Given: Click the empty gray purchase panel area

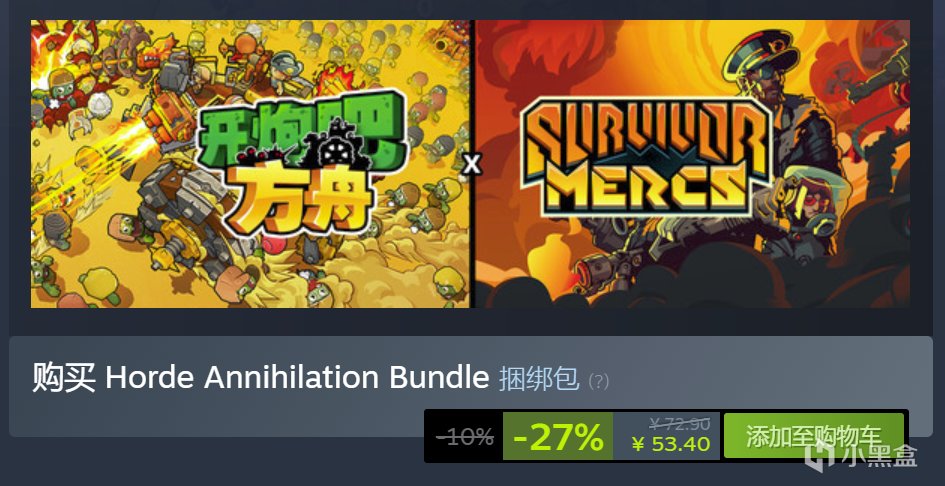Looking at the screenshot, I should [x=217, y=416].
